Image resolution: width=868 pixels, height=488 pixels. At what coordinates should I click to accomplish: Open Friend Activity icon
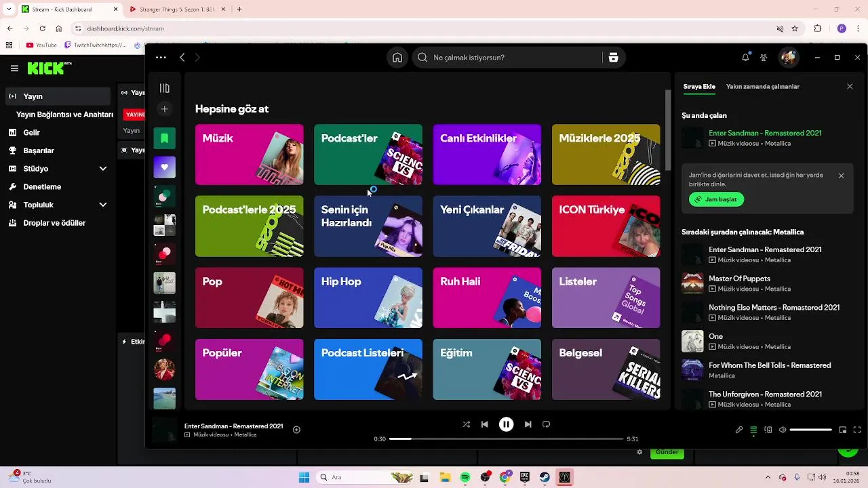click(764, 58)
